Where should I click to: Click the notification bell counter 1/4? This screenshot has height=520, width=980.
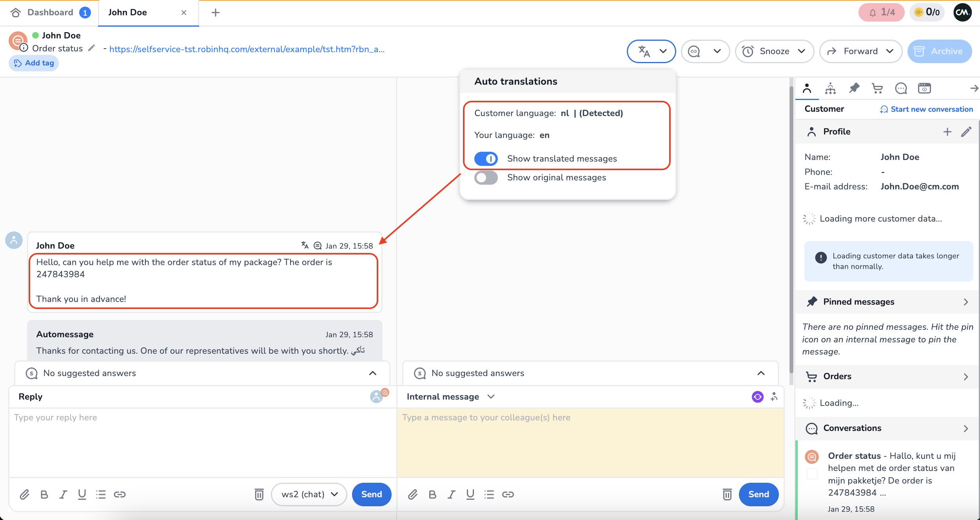[881, 13]
